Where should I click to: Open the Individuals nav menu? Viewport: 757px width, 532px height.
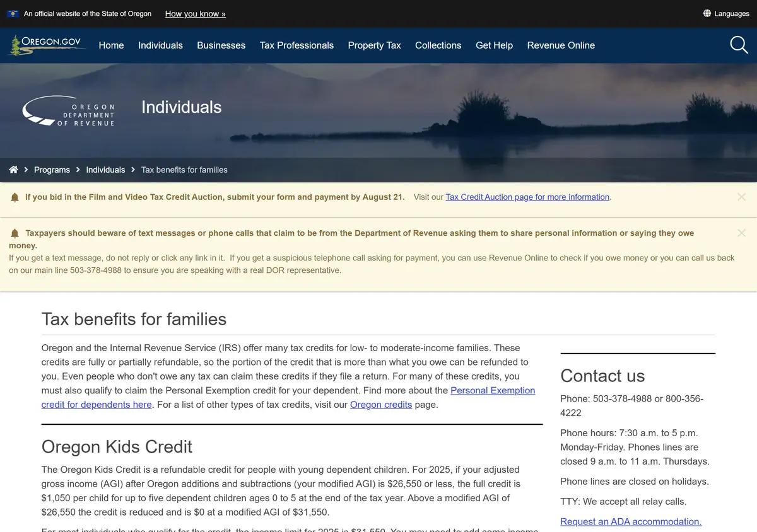[160, 45]
